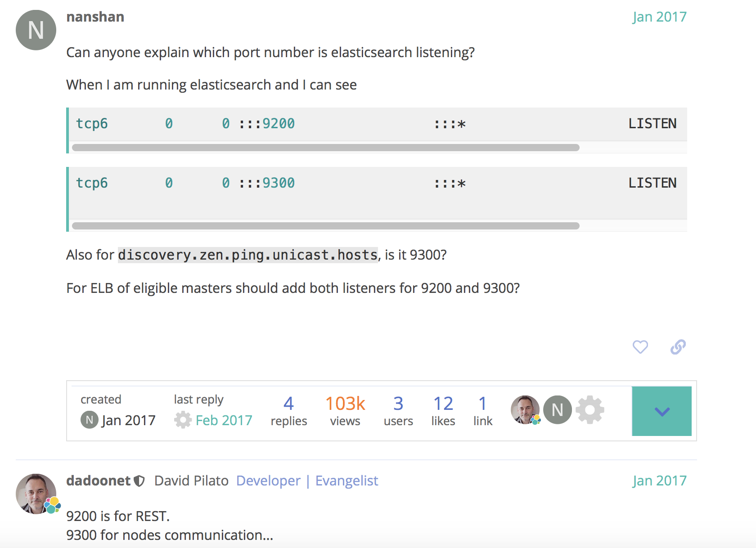The height and width of the screenshot is (548, 756).
Task: Click the gear avatar in the participants list
Action: tap(589, 410)
